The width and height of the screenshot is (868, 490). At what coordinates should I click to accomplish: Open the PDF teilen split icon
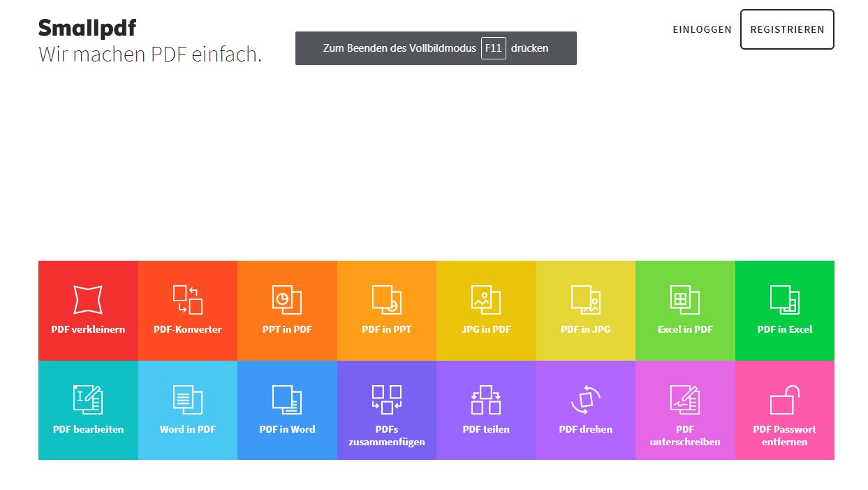click(x=486, y=399)
